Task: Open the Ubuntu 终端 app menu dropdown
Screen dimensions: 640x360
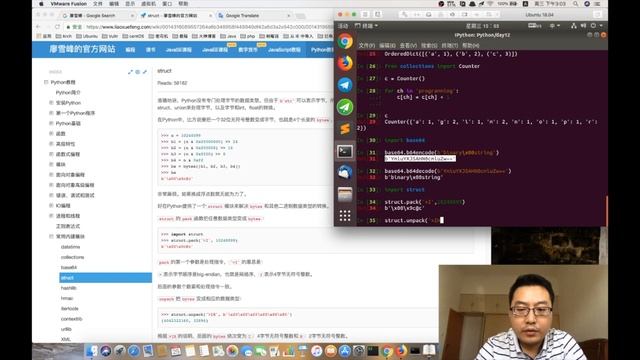Action: pyautogui.click(x=366, y=26)
